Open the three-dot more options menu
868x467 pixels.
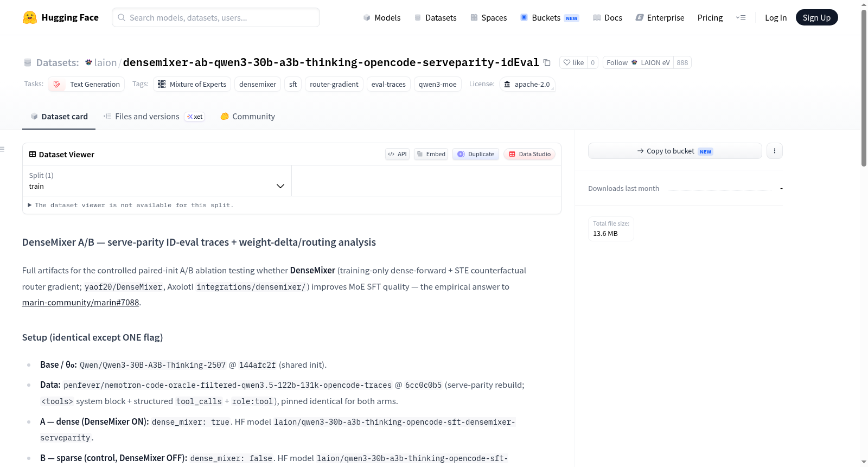point(775,151)
